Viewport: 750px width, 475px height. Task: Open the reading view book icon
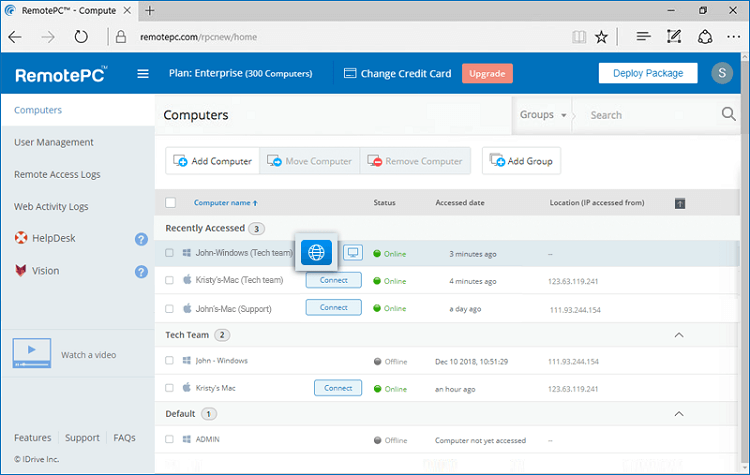[x=579, y=37]
